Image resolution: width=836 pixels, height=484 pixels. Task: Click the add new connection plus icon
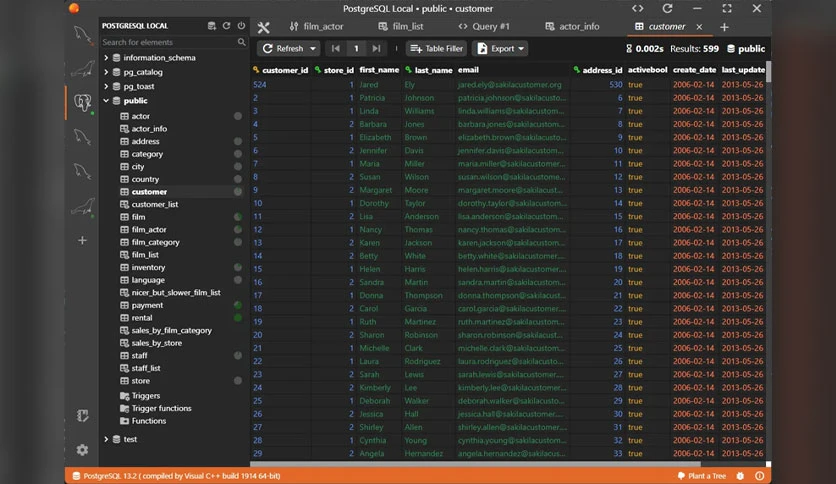[x=82, y=240]
